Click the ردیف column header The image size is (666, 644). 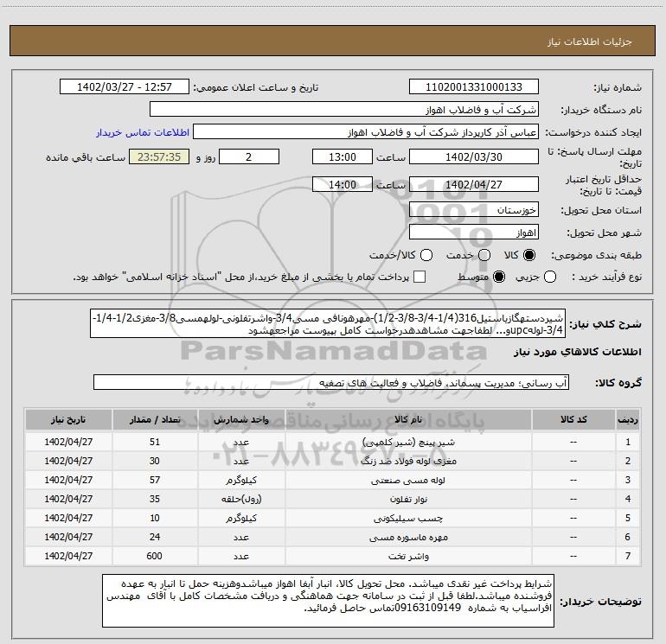click(628, 419)
